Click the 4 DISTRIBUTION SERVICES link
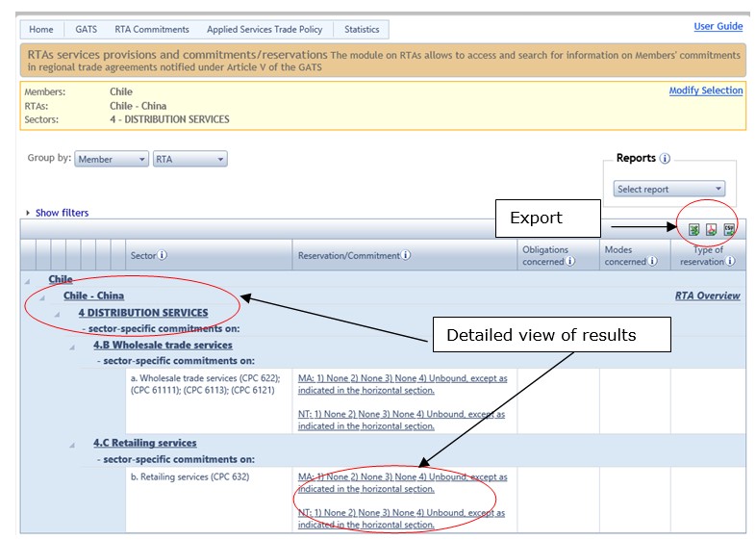The image size is (756, 540). tap(143, 312)
